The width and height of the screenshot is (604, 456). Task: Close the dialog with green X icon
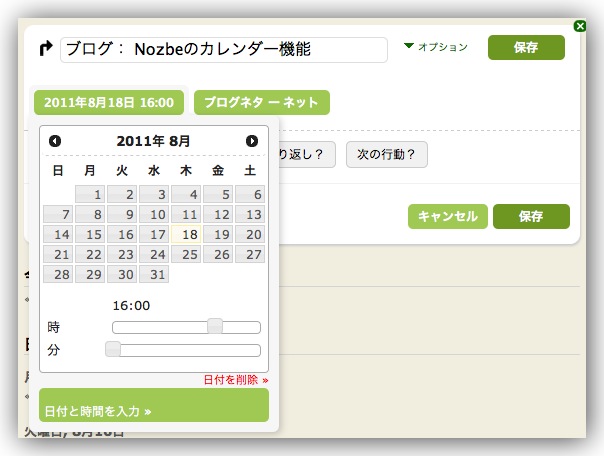point(581,26)
